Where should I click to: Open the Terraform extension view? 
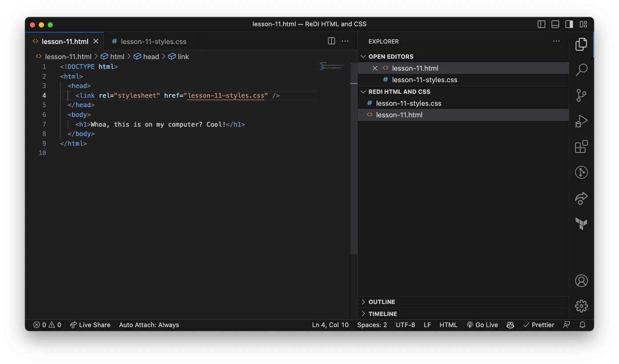(581, 224)
